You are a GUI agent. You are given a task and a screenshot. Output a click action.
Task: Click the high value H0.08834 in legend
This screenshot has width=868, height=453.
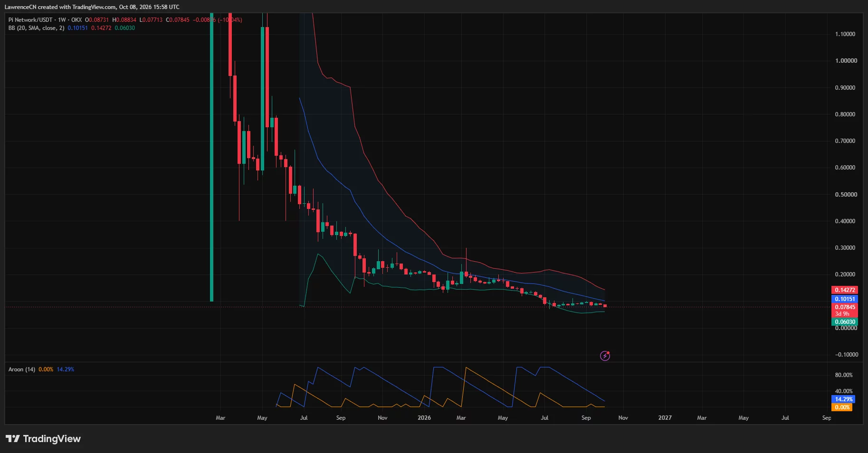(x=124, y=20)
